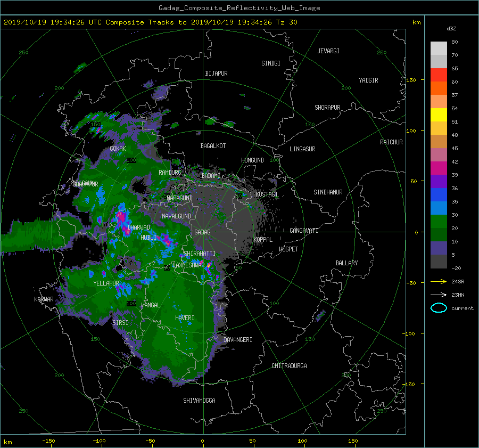The width and height of the screenshot is (479, 448).
Task: Click the HAVERI city label
Action: [185, 318]
